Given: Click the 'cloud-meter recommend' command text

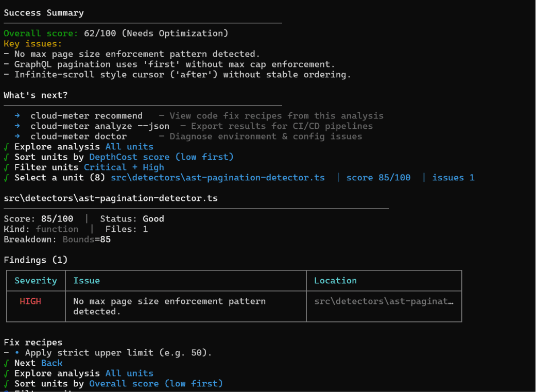Looking at the screenshot, I should click(87, 115).
